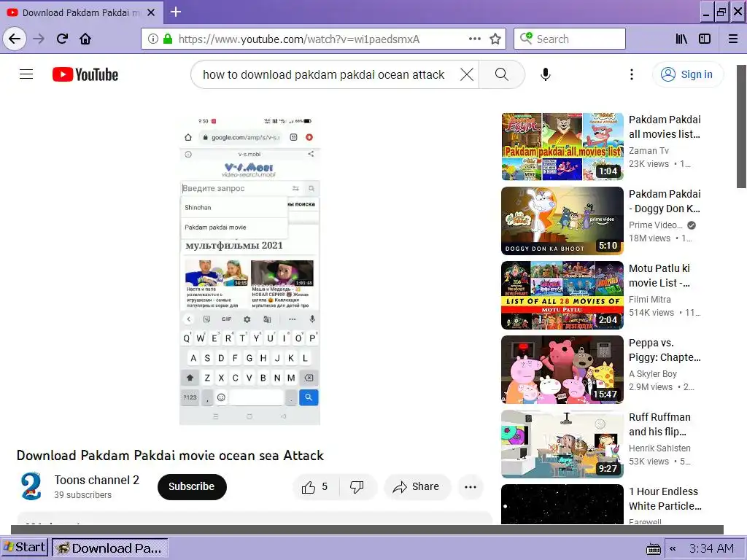Dislike this video with thumbs down
The image size is (747, 560).
pos(357,486)
